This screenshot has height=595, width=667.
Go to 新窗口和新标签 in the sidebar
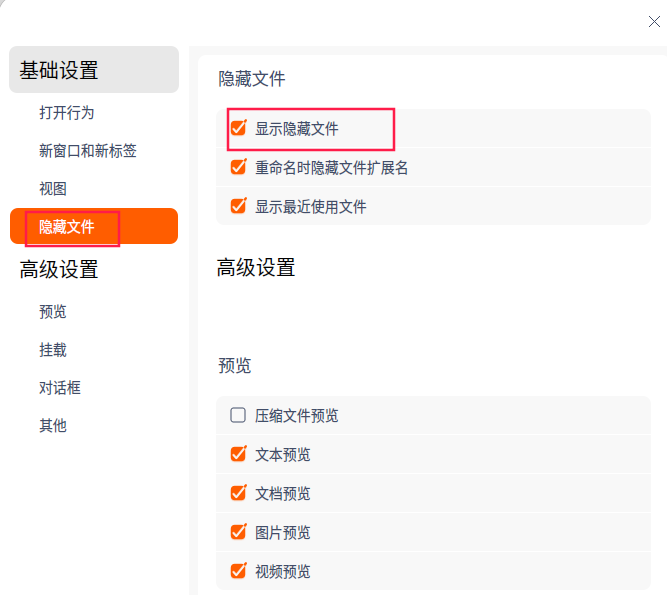88,151
